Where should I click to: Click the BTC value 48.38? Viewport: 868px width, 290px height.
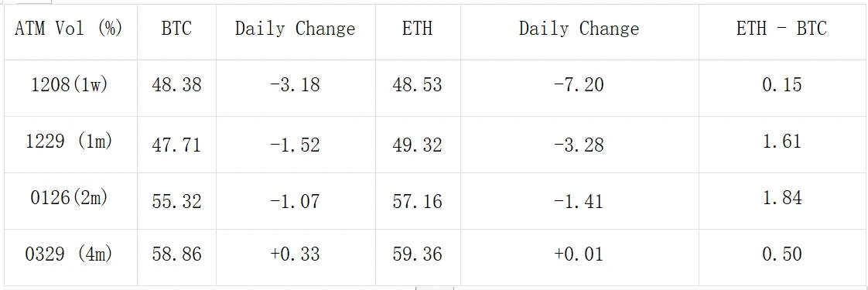click(x=176, y=84)
